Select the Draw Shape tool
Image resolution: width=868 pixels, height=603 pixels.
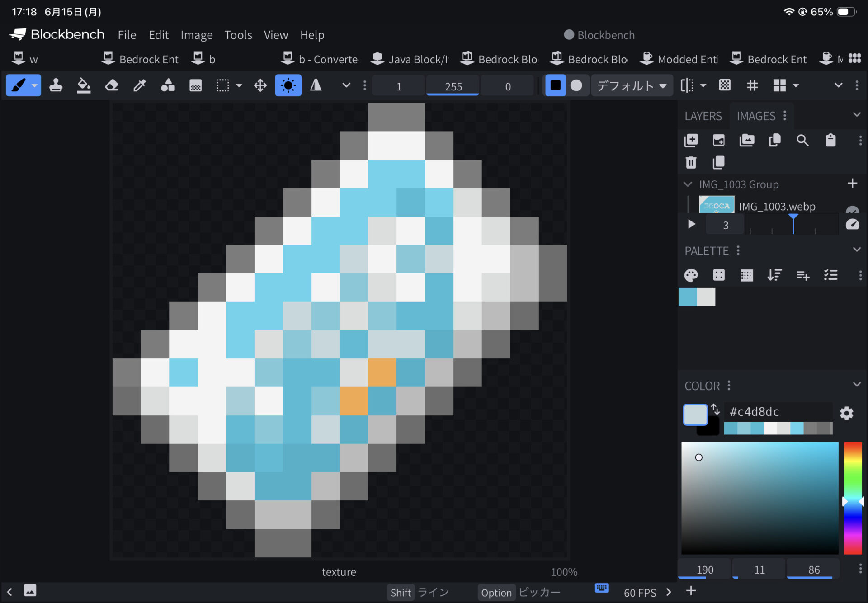(x=168, y=85)
